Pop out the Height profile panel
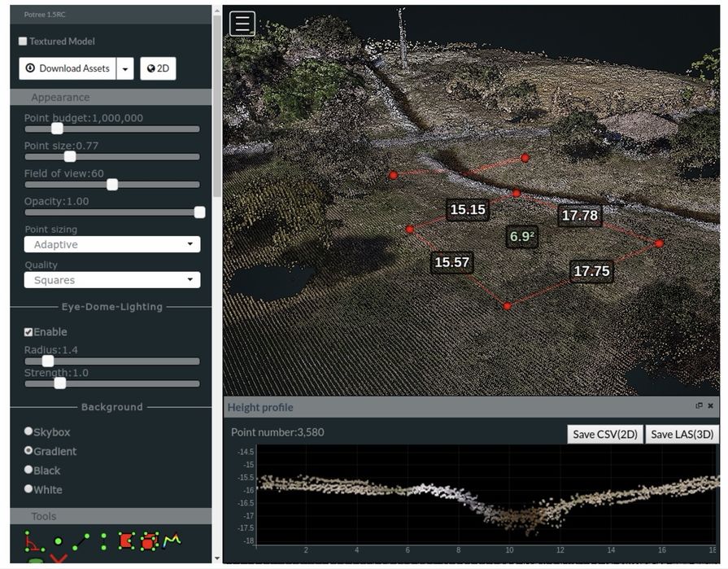 click(x=699, y=406)
